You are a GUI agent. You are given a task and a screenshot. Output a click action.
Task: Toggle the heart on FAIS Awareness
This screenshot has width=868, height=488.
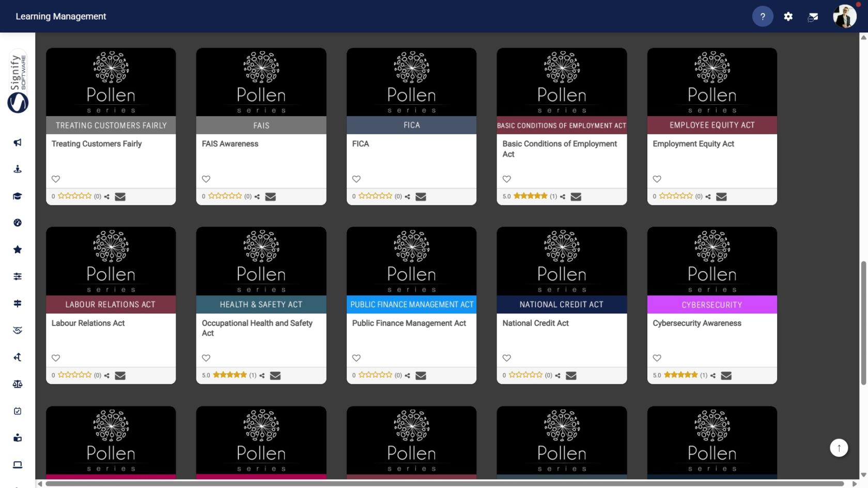[x=206, y=179]
